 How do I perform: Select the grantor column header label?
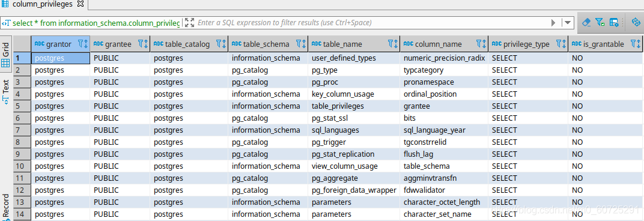point(59,44)
